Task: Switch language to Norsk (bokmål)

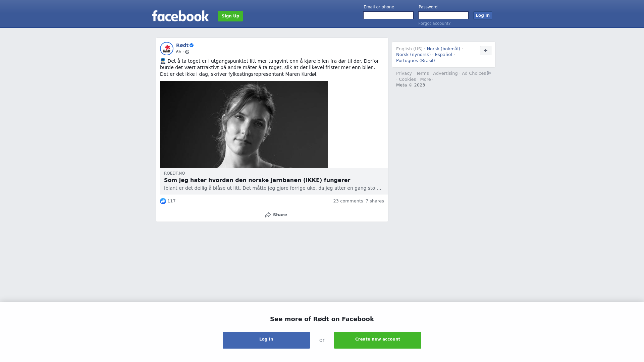Action: (443, 49)
